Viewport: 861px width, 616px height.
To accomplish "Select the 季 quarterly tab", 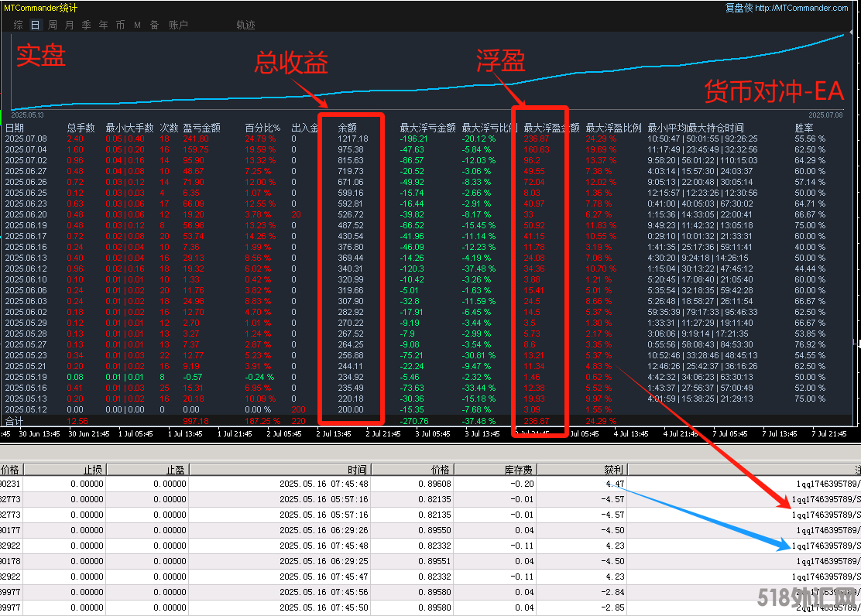I will 87,25.
